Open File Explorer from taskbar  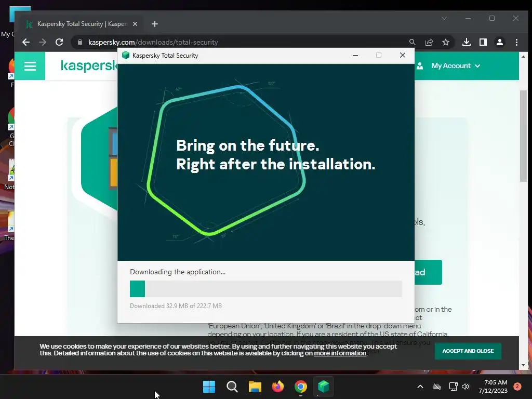[255, 387]
